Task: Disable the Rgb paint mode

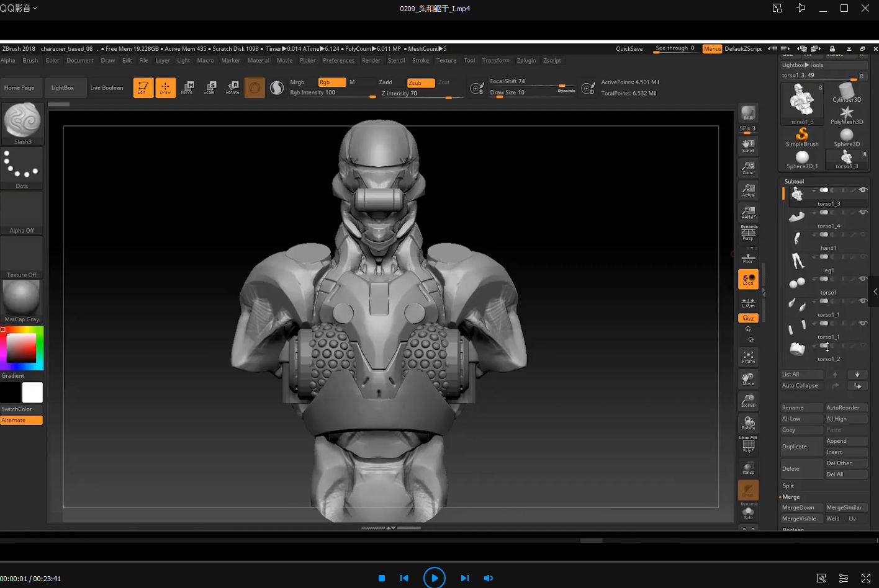Action: (x=331, y=82)
